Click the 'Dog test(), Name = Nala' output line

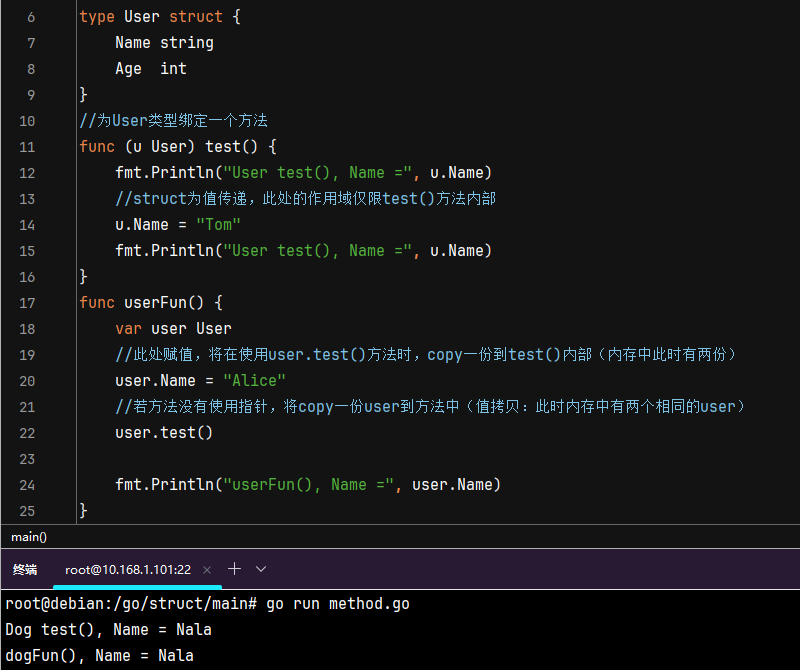pos(108,630)
